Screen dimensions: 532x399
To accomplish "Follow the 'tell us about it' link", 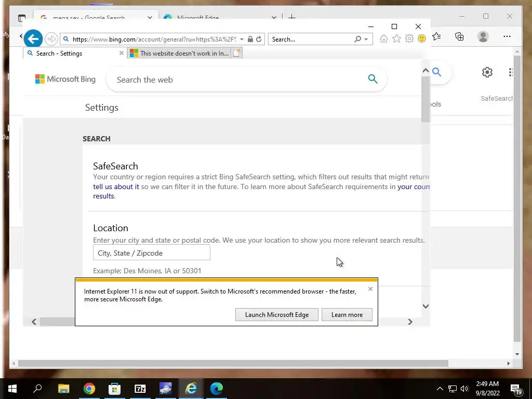I will [x=116, y=187].
